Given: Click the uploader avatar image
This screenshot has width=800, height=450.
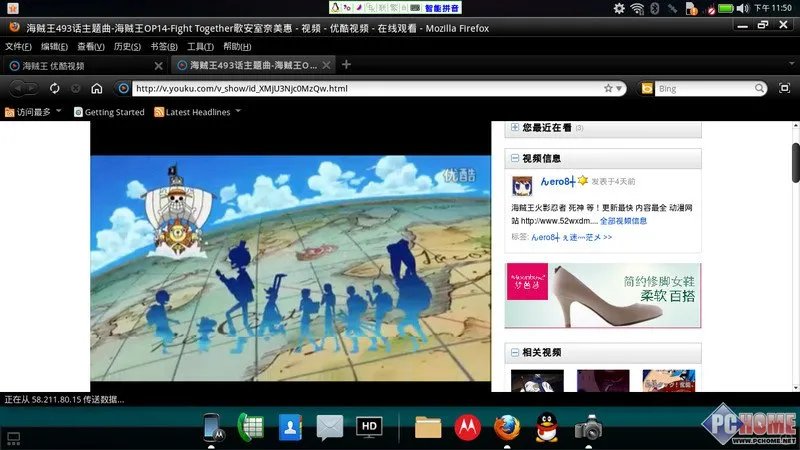Looking at the screenshot, I should coord(522,186).
